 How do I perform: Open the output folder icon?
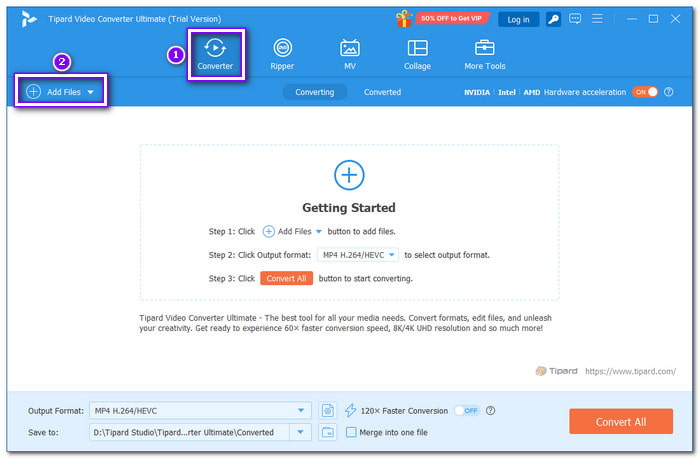[328, 432]
